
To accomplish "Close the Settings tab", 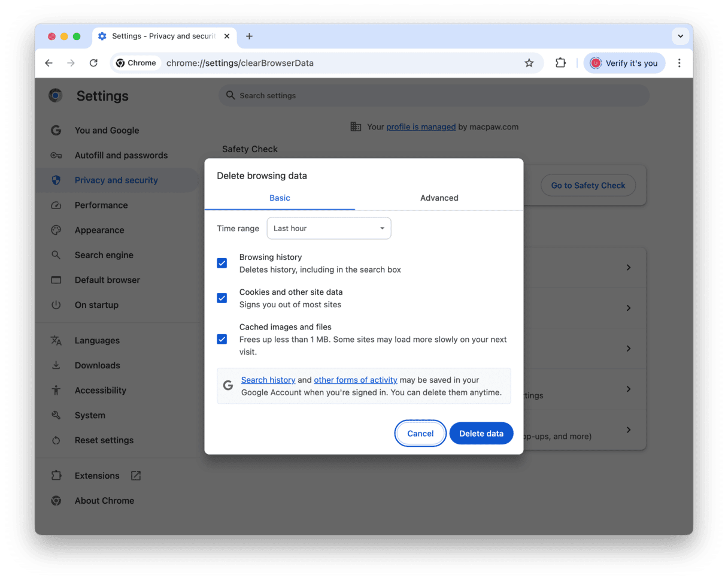I will (x=227, y=37).
